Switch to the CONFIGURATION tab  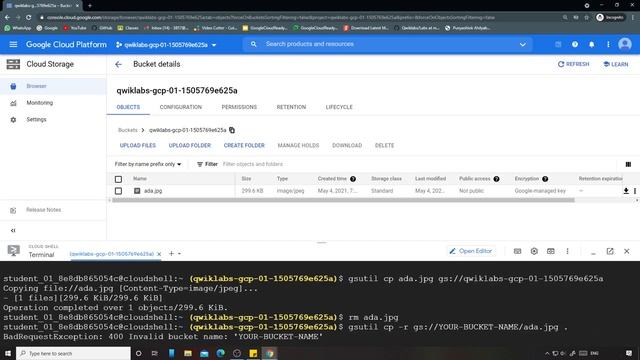point(181,107)
